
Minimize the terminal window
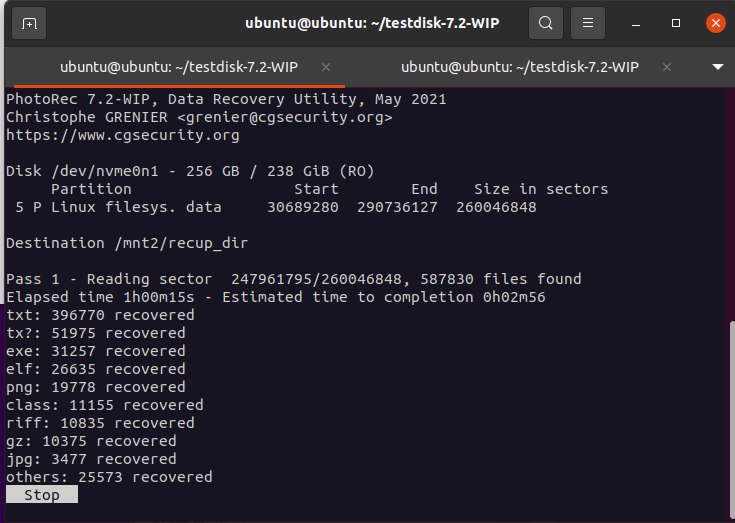pos(636,23)
